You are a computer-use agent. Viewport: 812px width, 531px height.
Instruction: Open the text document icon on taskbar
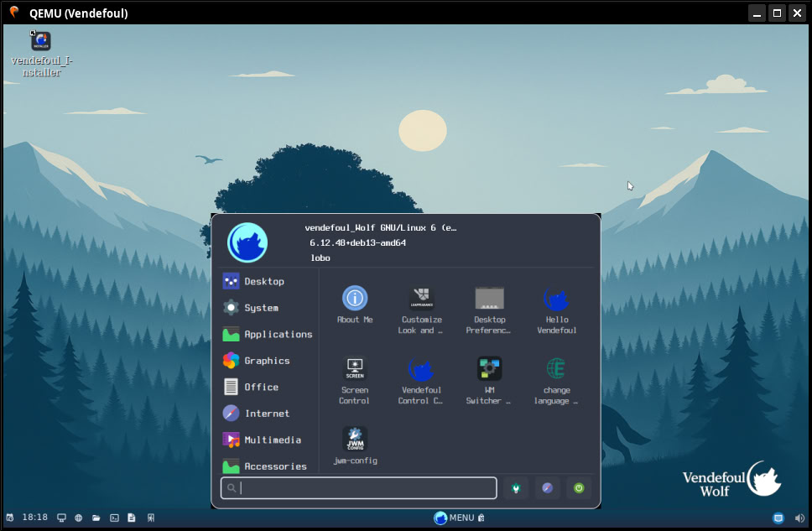click(132, 518)
